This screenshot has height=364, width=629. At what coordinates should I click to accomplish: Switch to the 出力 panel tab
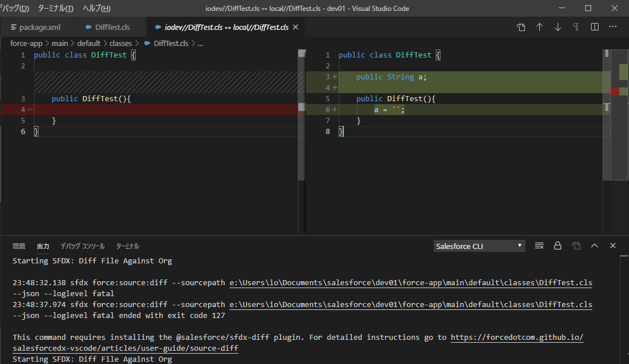click(43, 246)
